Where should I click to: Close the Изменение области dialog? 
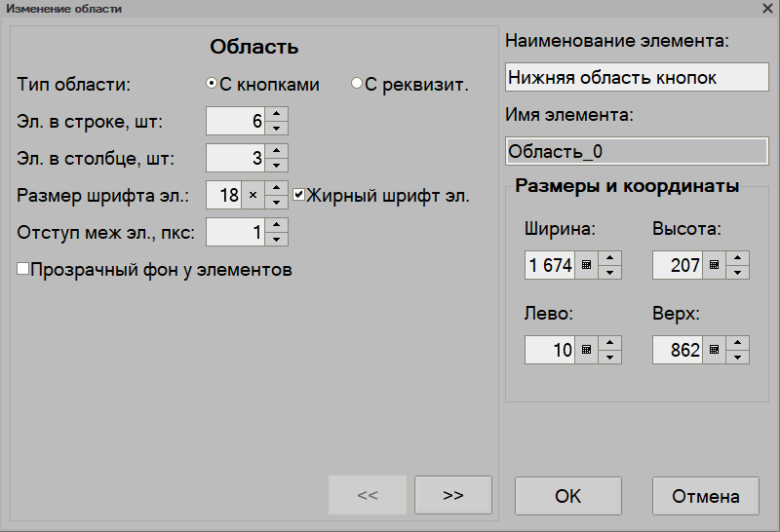766,8
